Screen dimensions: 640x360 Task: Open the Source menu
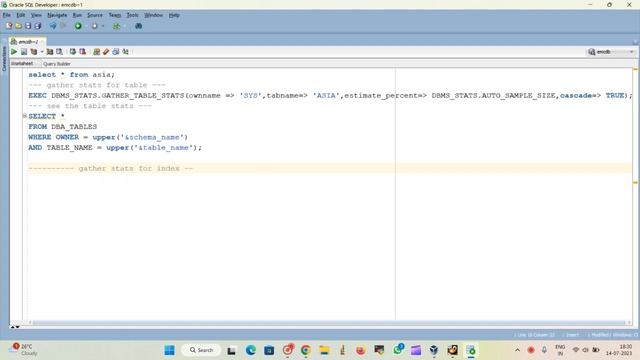pyautogui.click(x=95, y=15)
